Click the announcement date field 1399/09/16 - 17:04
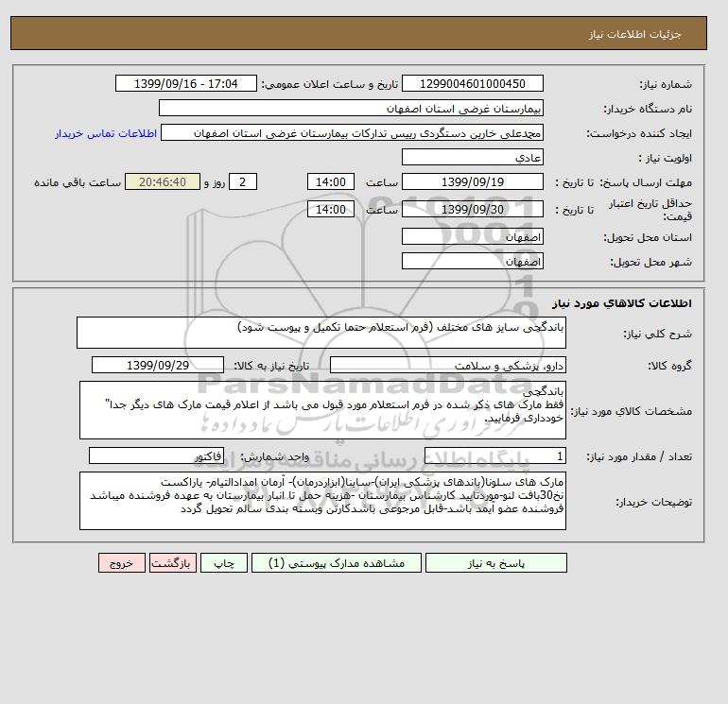 click(x=185, y=84)
